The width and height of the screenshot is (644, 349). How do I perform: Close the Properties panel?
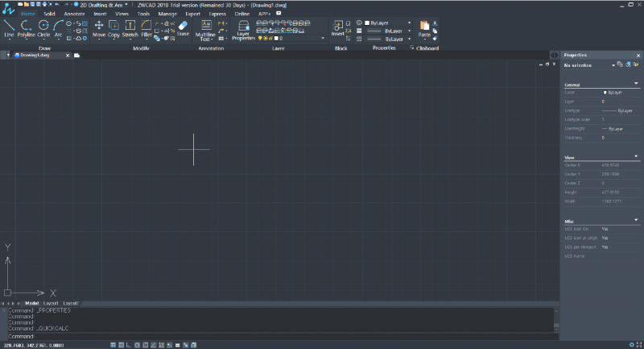coord(638,56)
